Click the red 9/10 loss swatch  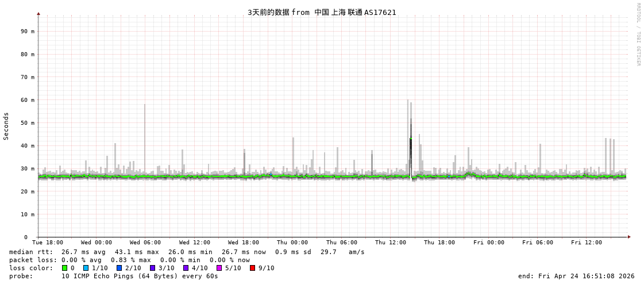[x=252, y=268]
